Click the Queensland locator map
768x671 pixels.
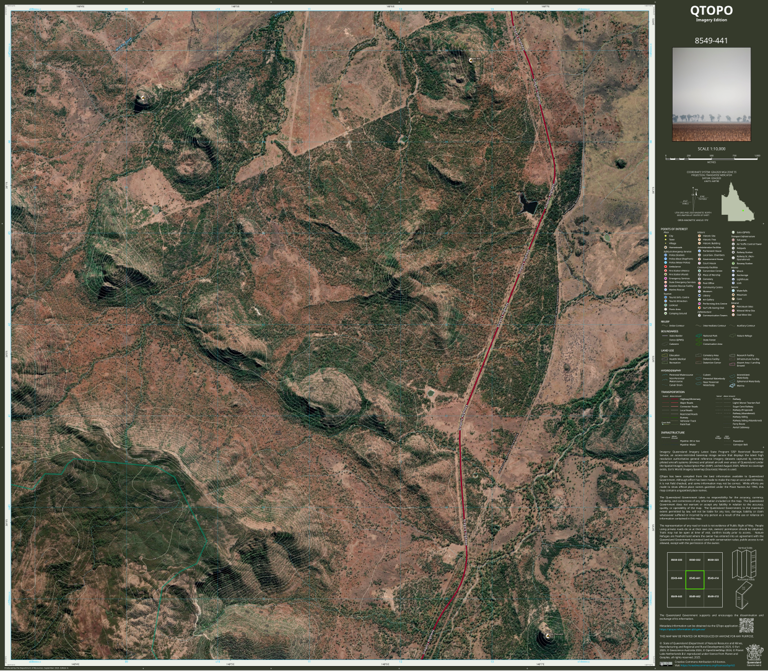(738, 202)
